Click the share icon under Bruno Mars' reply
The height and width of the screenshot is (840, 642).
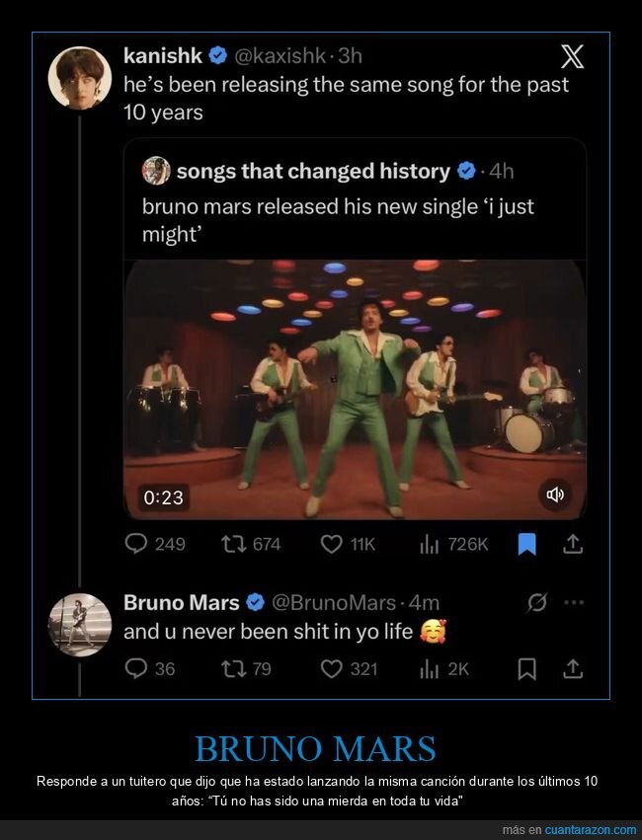tap(571, 669)
